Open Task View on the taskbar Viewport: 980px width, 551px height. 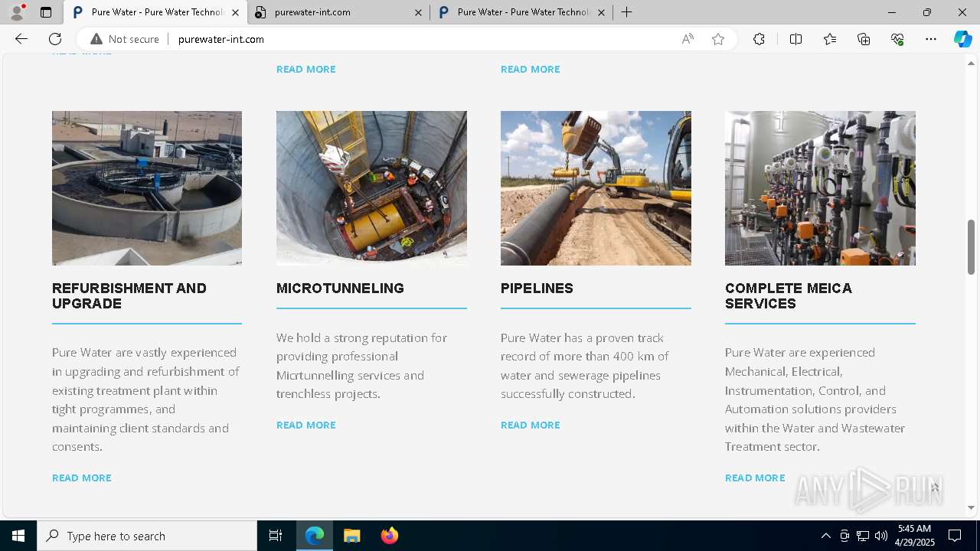pyautogui.click(x=276, y=536)
